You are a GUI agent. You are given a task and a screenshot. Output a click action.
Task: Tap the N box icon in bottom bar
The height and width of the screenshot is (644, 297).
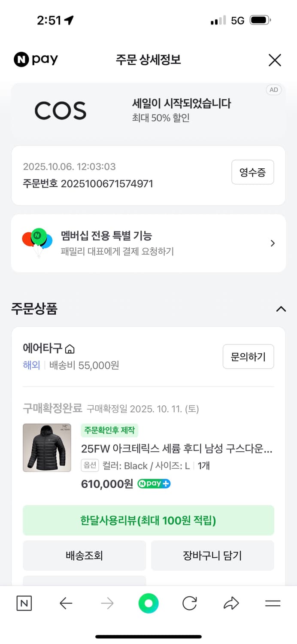tap(24, 603)
